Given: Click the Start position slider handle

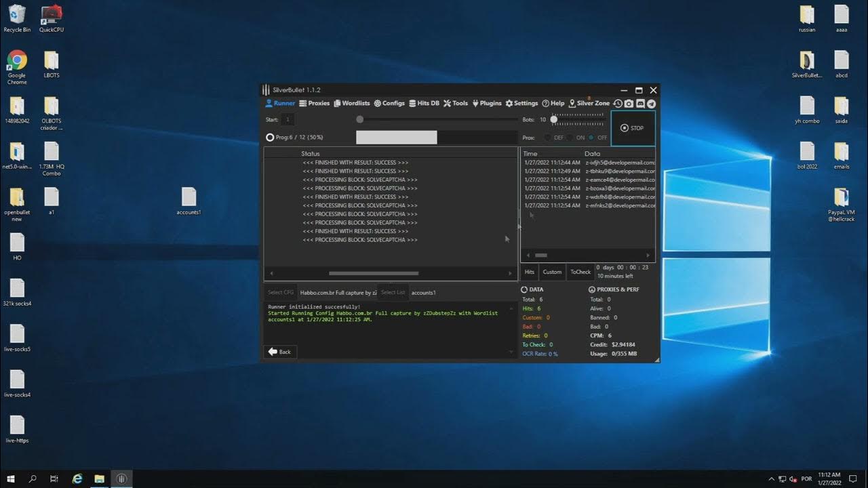Looking at the screenshot, I should [x=360, y=119].
